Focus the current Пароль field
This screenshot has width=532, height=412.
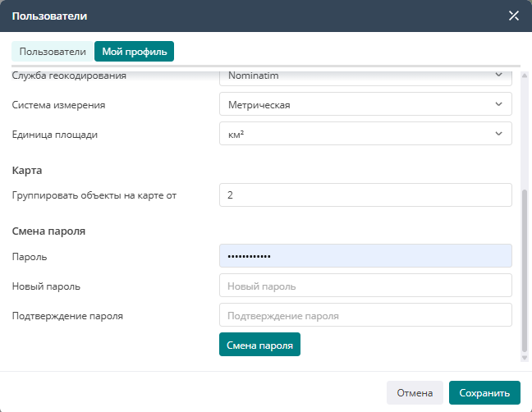(x=365, y=256)
